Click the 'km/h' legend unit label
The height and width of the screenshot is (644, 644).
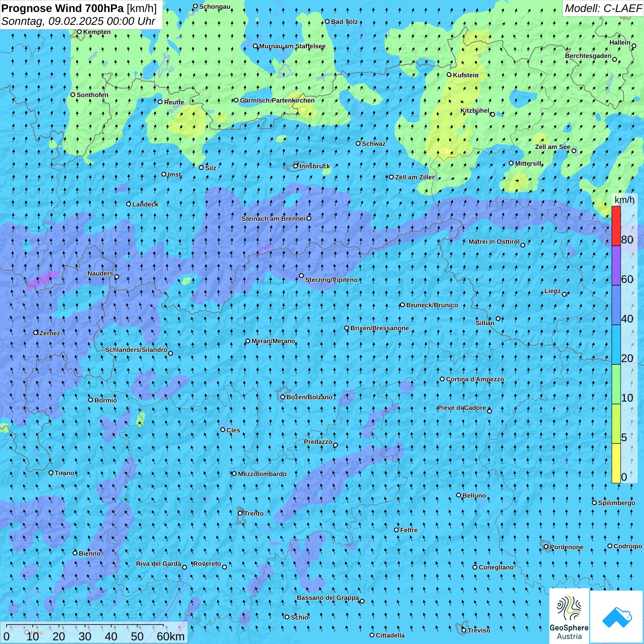[x=624, y=200]
